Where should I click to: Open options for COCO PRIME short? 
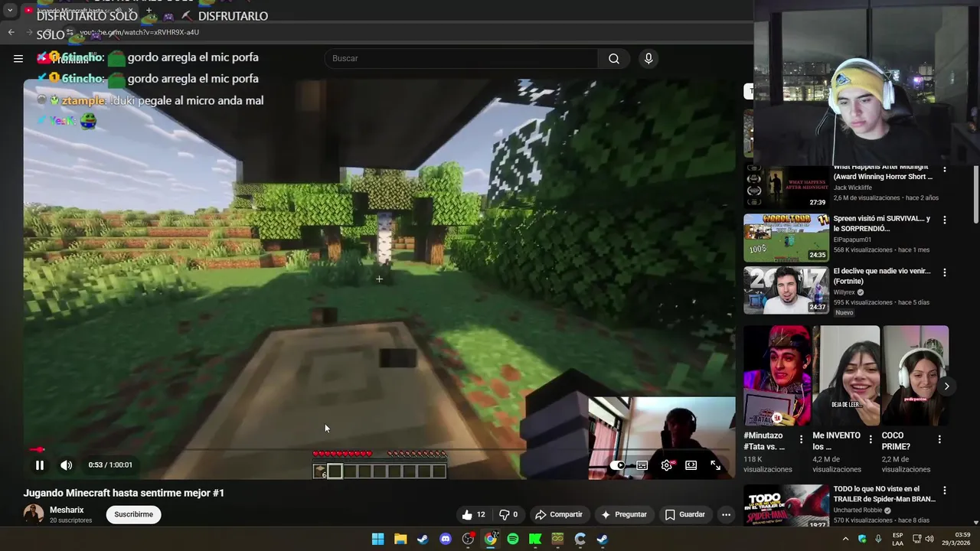point(939,439)
